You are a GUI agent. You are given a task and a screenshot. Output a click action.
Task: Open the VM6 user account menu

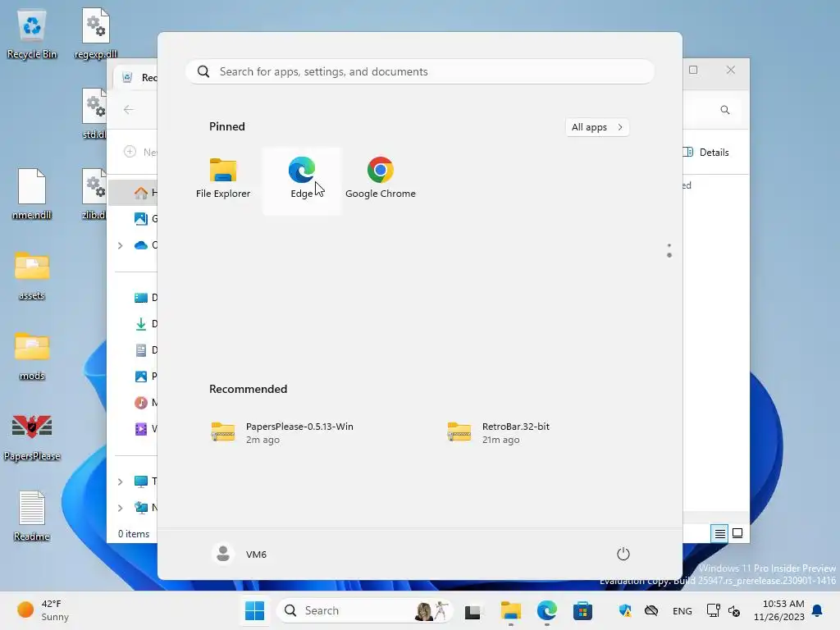(239, 554)
